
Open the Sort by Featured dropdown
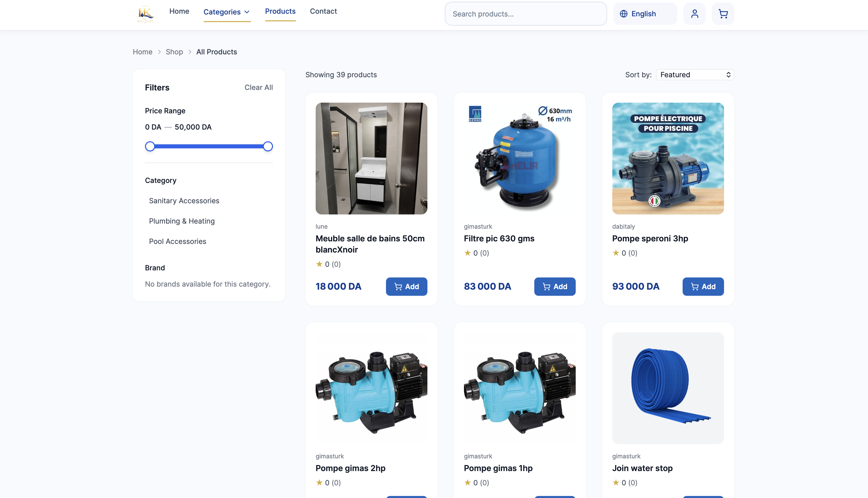click(695, 74)
